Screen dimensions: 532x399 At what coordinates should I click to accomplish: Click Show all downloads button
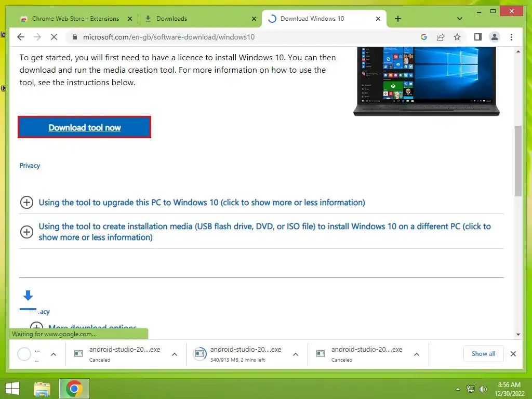coord(484,354)
